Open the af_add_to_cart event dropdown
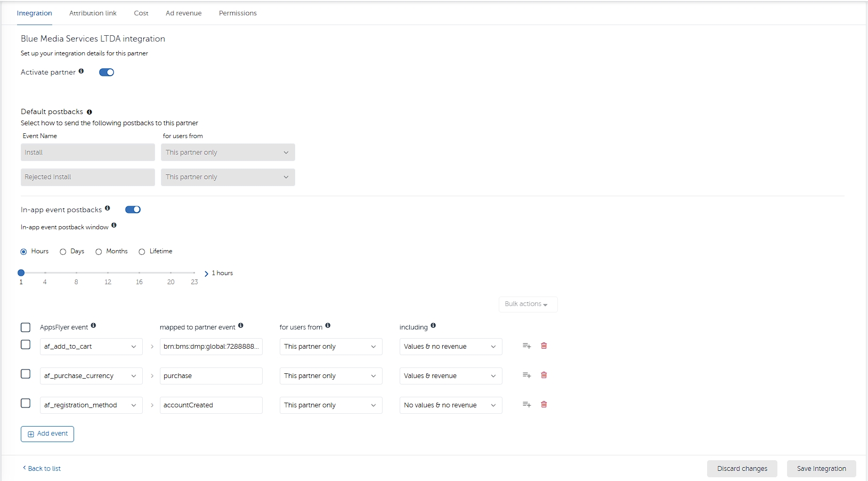 [x=91, y=347]
